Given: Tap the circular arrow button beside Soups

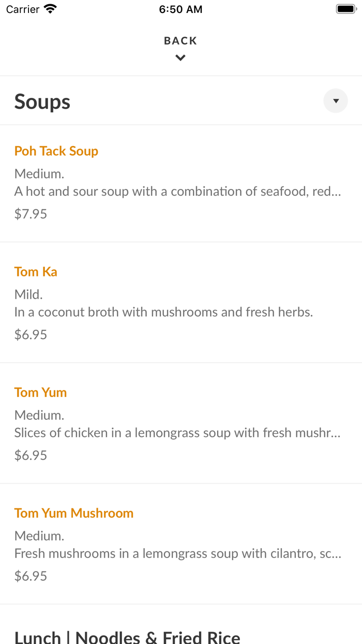Looking at the screenshot, I should pyautogui.click(x=335, y=100).
